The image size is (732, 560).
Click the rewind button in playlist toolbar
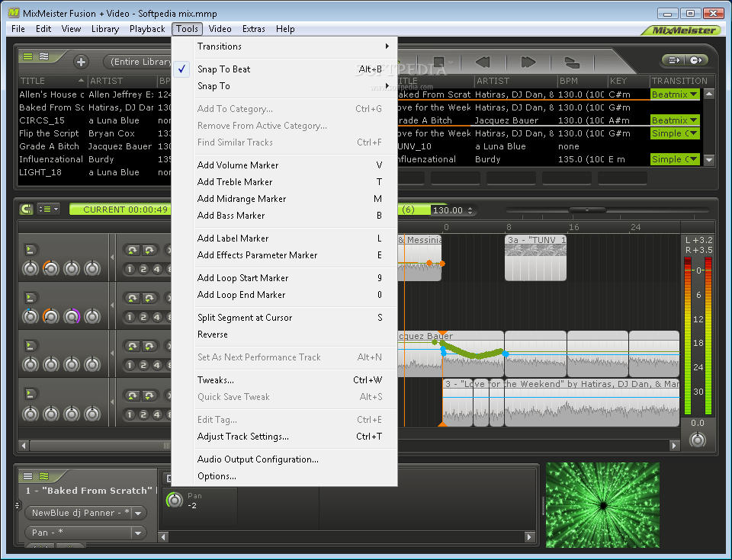[x=482, y=62]
